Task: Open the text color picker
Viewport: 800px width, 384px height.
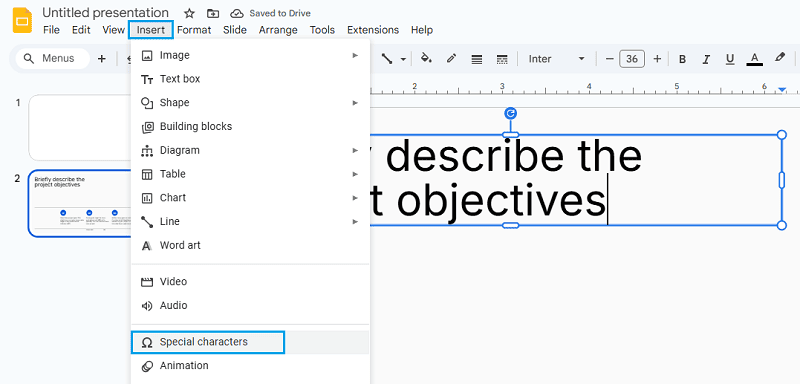Action: pyautogui.click(x=755, y=59)
